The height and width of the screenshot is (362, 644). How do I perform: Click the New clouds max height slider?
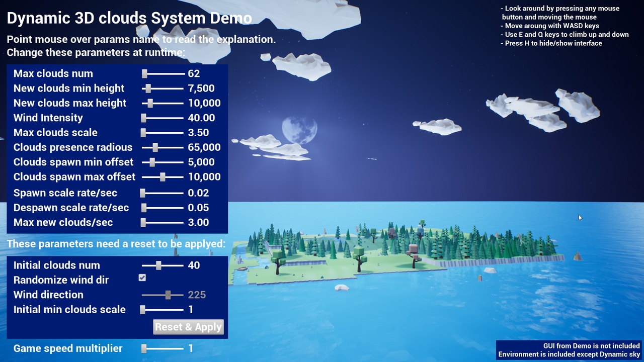point(163,103)
